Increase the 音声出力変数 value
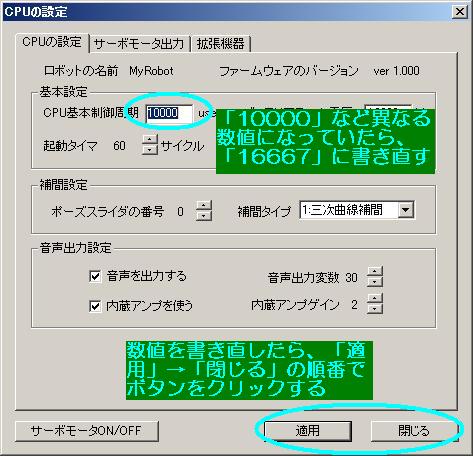This screenshot has height=456, width=473. pyautogui.click(x=375, y=272)
